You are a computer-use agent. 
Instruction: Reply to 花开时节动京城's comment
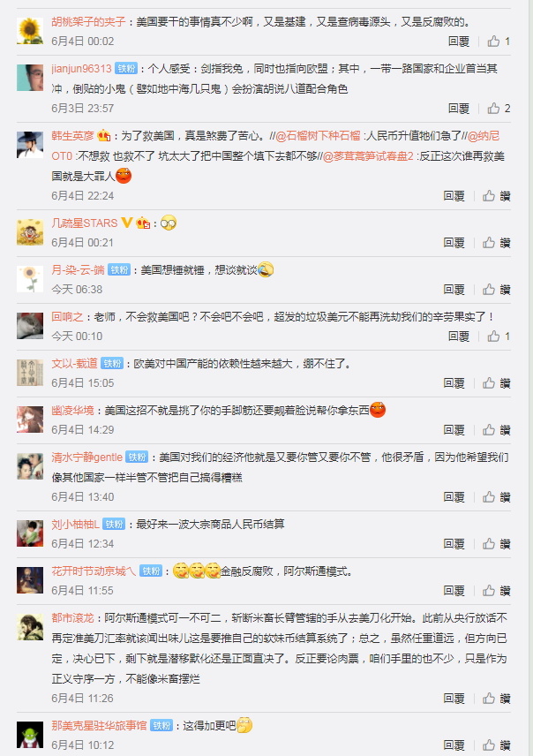pyautogui.click(x=454, y=591)
